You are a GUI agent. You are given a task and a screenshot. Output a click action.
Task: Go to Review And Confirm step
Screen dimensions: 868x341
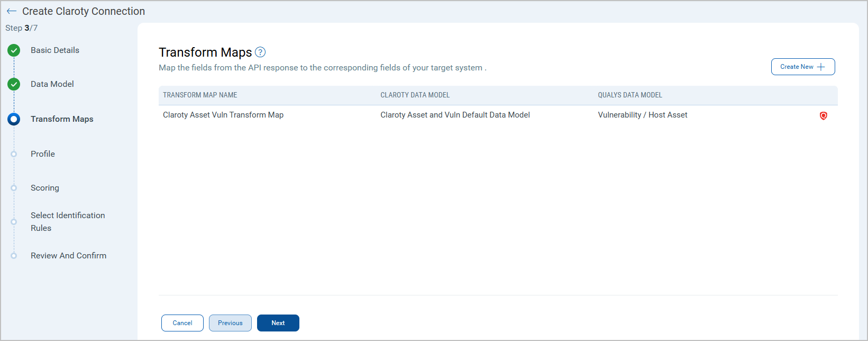click(x=68, y=256)
